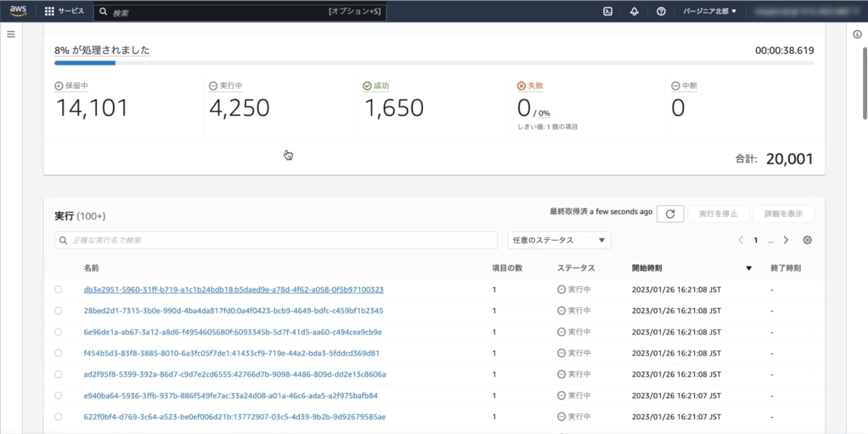Open the バージニア北部 region selector

(709, 12)
